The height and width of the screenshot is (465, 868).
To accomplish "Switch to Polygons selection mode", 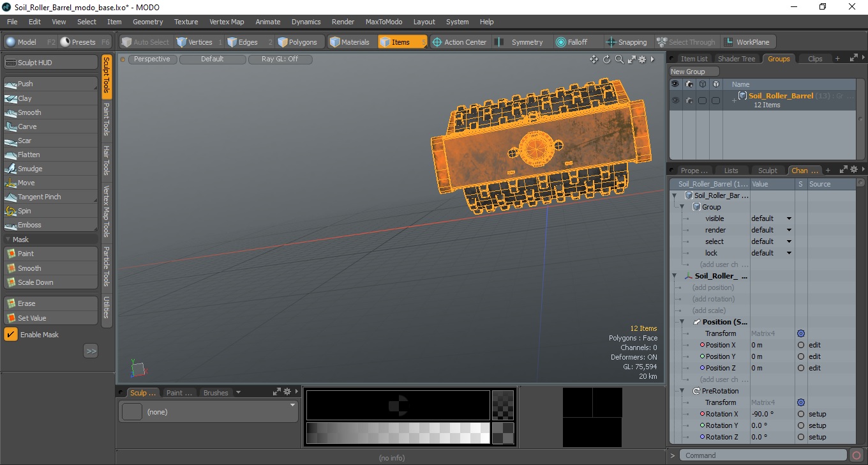I will (x=300, y=42).
